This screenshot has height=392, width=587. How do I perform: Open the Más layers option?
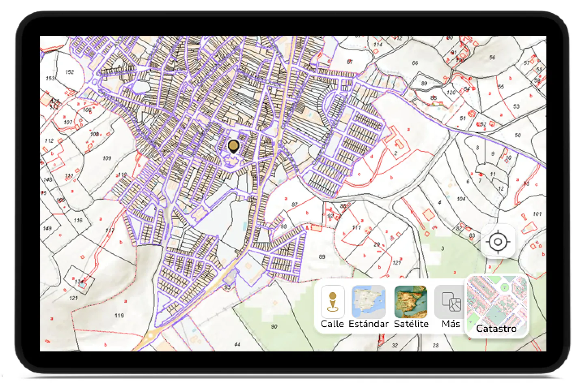451,302
